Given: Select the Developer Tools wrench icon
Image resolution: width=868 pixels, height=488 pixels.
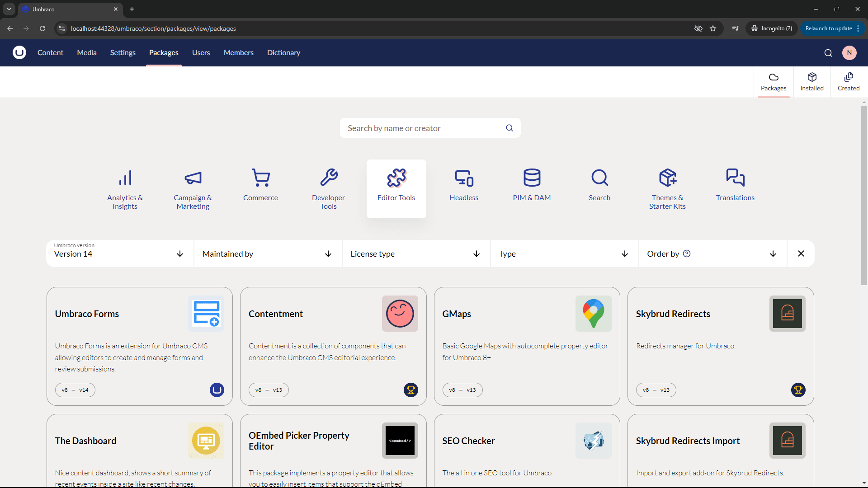Looking at the screenshot, I should pos(329,178).
